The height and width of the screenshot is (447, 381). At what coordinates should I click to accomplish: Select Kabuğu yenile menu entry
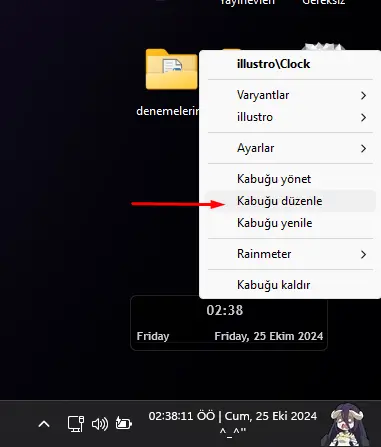point(290,223)
